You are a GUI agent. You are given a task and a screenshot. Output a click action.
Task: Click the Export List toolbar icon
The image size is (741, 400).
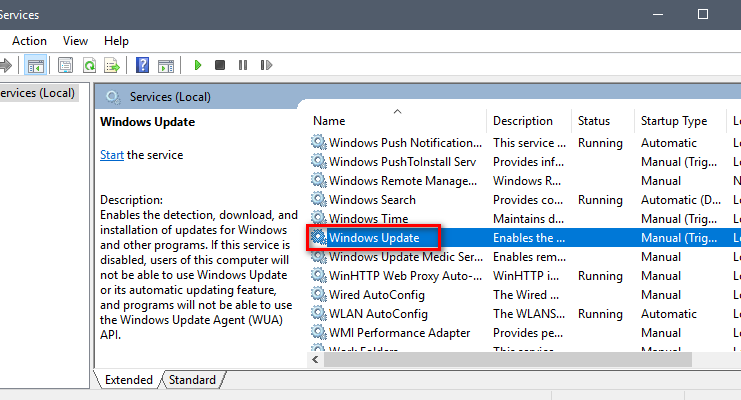point(112,65)
